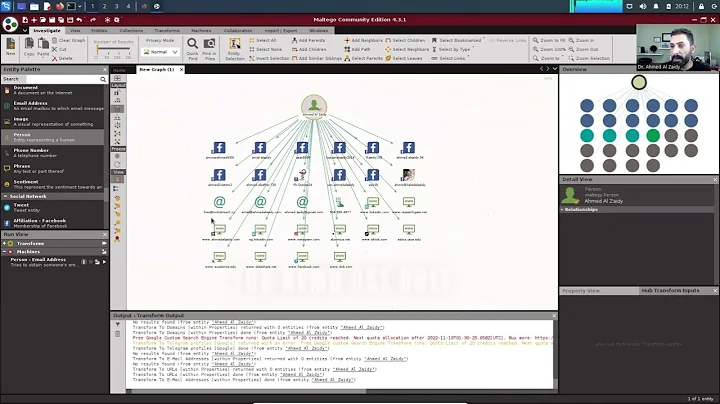
Task: Select the Ahmed Al Zaidy person node
Action: [x=314, y=106]
